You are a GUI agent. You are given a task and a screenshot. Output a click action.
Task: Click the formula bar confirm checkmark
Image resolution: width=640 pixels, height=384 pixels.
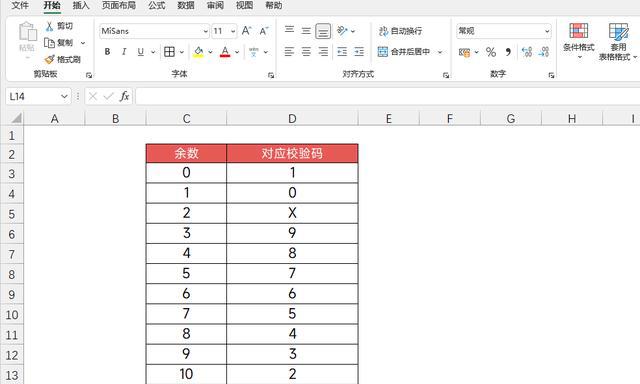(108, 96)
